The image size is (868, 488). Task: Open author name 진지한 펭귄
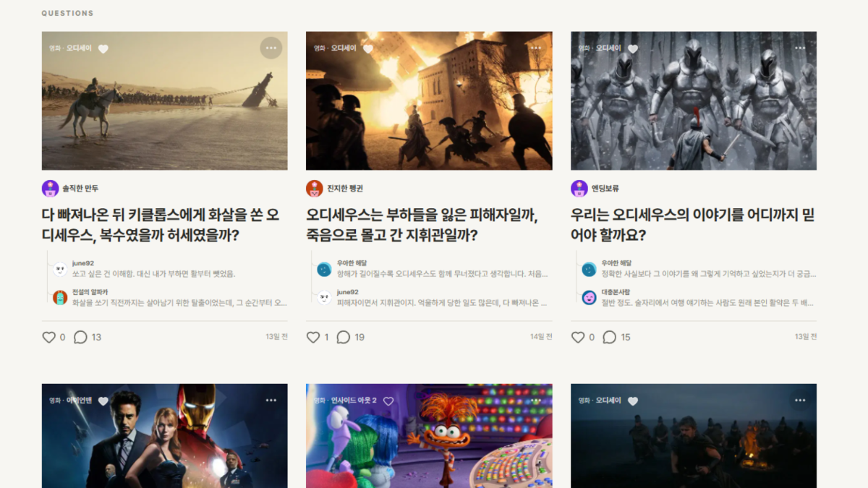click(x=345, y=189)
